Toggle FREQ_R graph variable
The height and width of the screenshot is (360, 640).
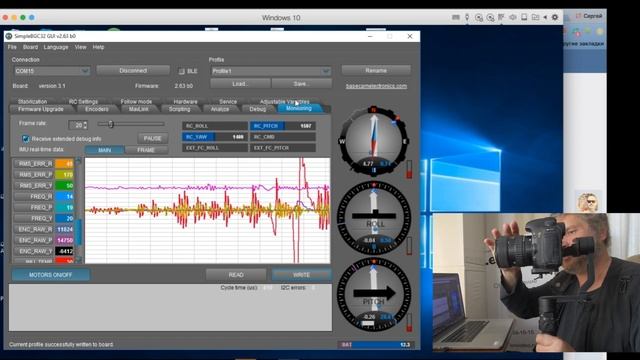(x=34, y=197)
